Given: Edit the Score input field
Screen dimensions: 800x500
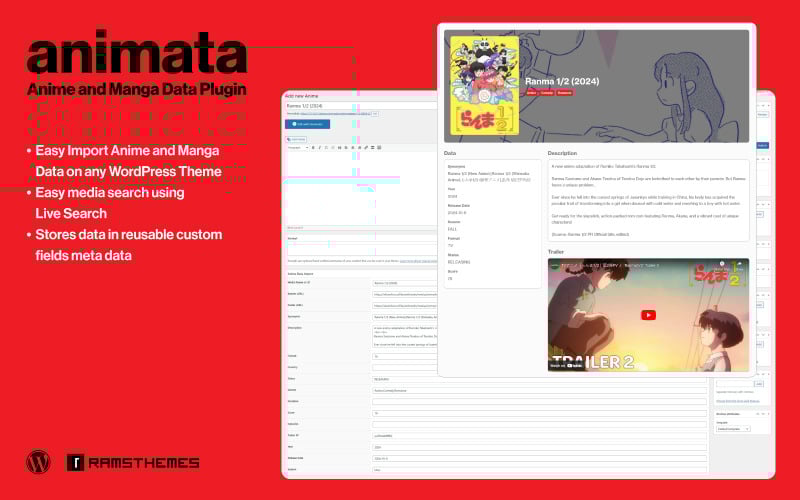Looking at the screenshot, I should pos(539,413).
